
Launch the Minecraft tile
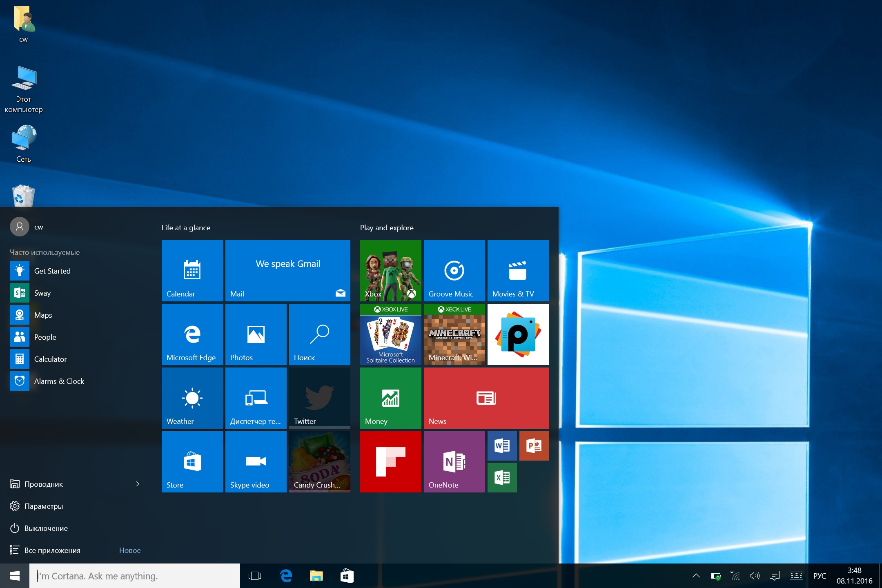point(454,334)
